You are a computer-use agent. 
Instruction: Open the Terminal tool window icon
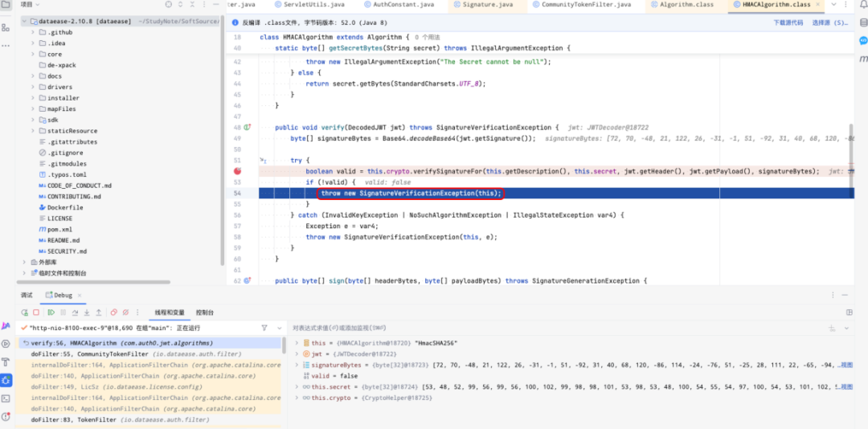(x=6, y=398)
